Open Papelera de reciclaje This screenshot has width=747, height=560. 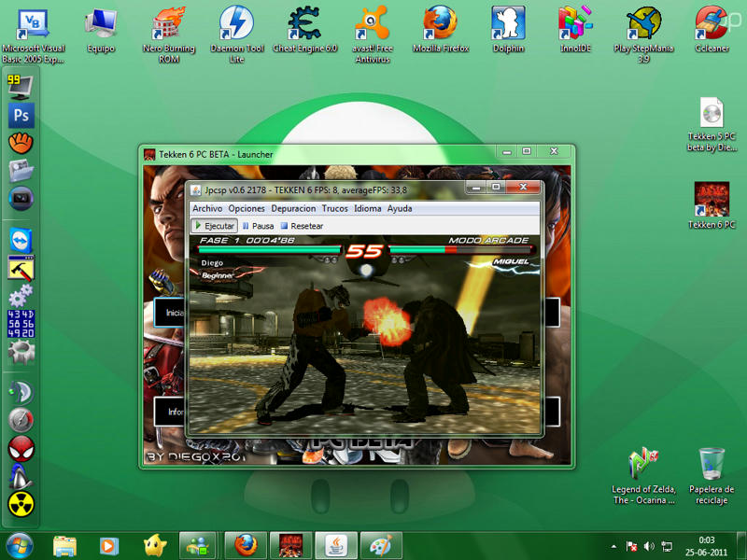click(712, 476)
